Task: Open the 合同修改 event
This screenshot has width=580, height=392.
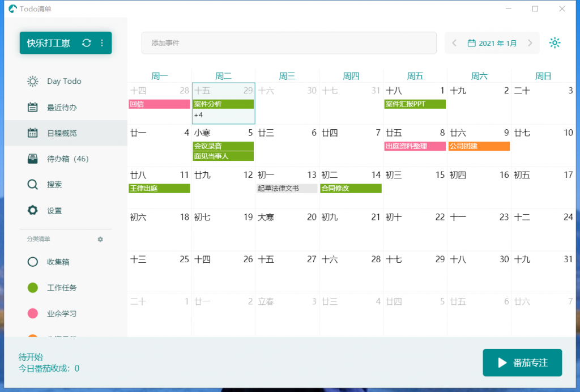Action: pyautogui.click(x=351, y=188)
